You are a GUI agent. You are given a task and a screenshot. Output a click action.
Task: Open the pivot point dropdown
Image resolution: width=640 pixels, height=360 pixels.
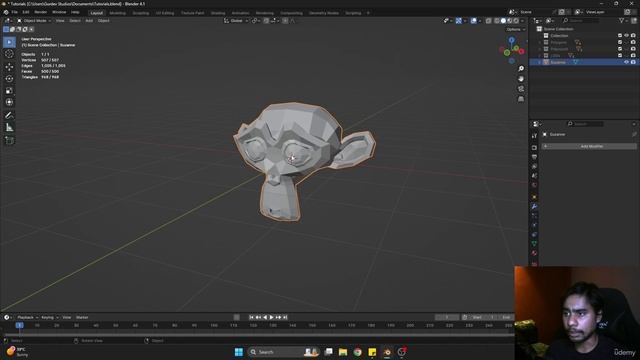[256, 21]
